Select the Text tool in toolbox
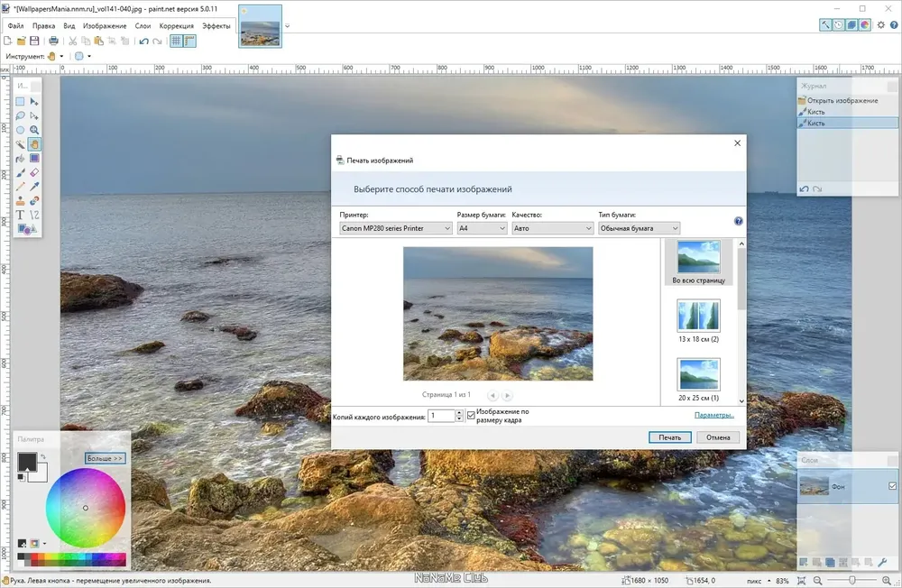This screenshot has height=588, width=902. 20,215
